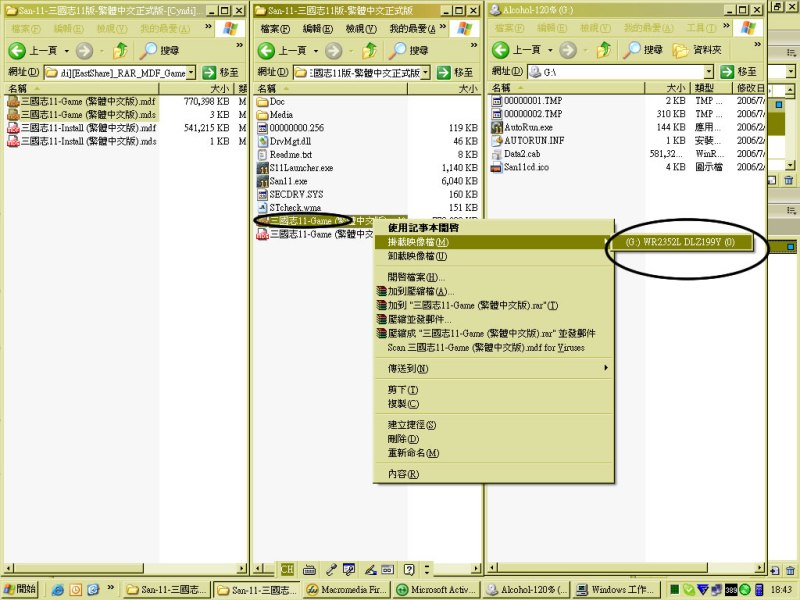Select the San11.exe game icon
The width and height of the screenshot is (800, 600).
pyautogui.click(x=262, y=181)
